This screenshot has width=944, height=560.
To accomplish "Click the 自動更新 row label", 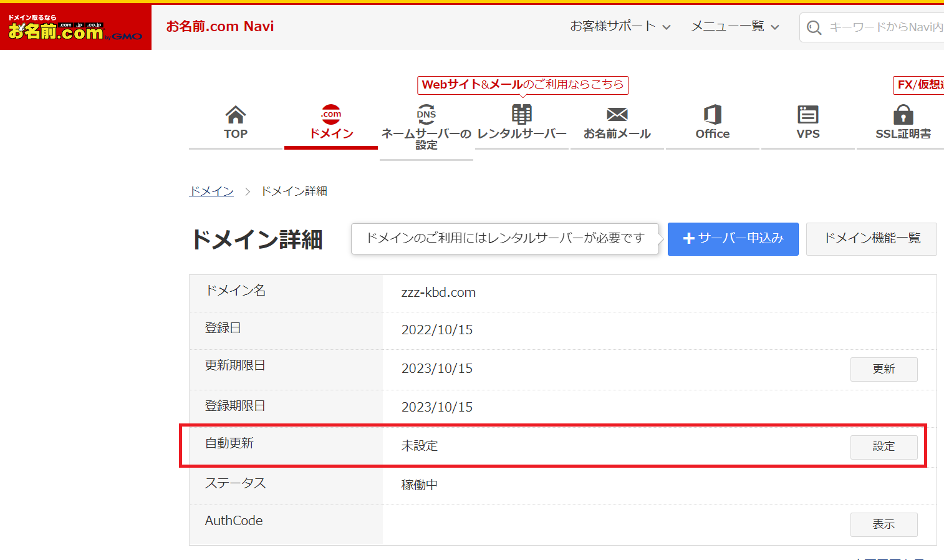I will click(229, 443).
